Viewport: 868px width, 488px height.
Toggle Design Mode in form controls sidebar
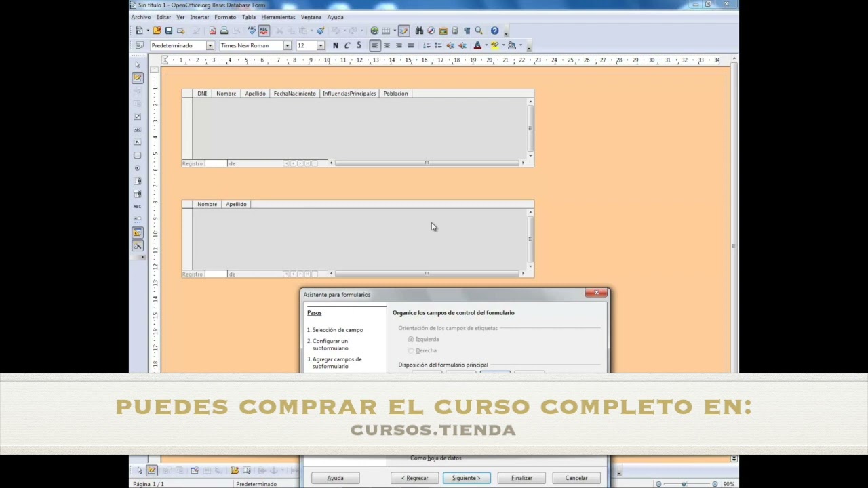138,78
